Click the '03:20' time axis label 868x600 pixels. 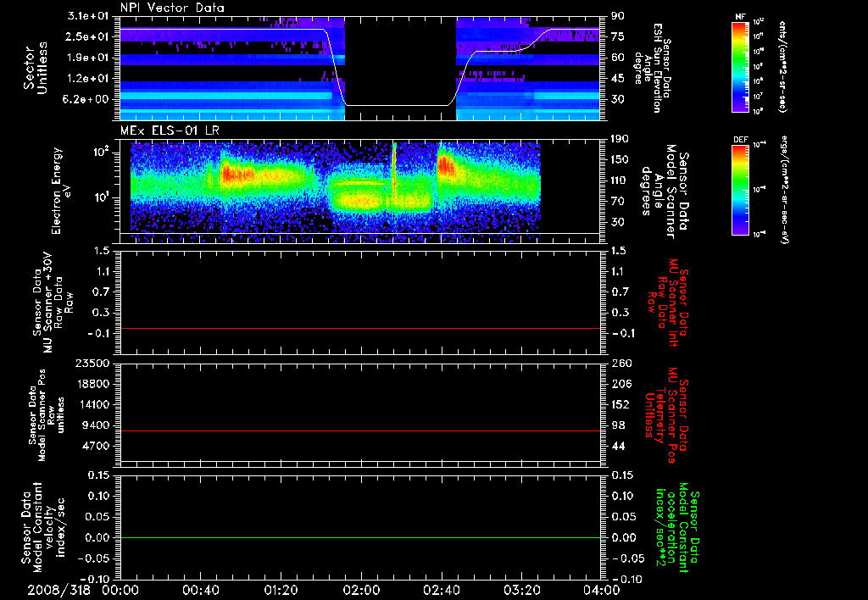tap(521, 591)
